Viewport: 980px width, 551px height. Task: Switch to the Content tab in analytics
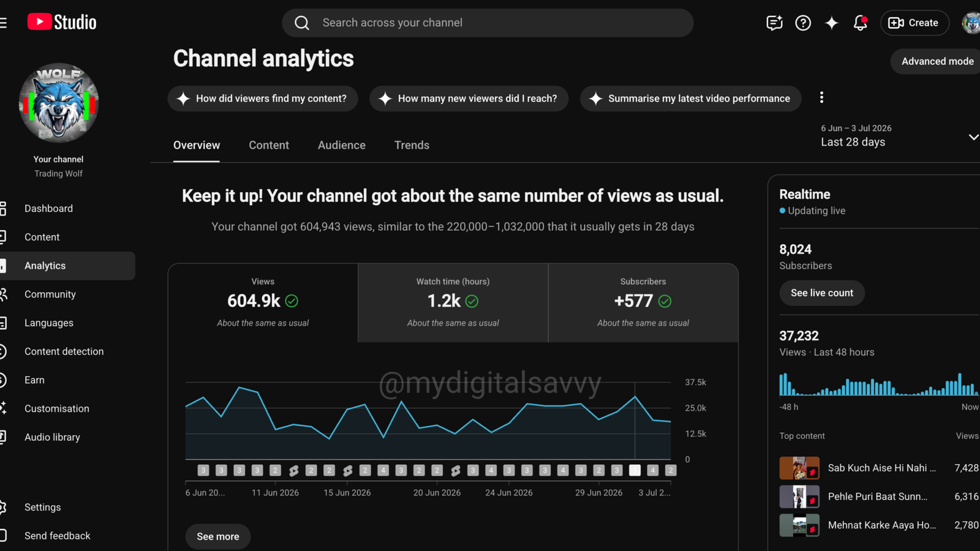point(269,145)
